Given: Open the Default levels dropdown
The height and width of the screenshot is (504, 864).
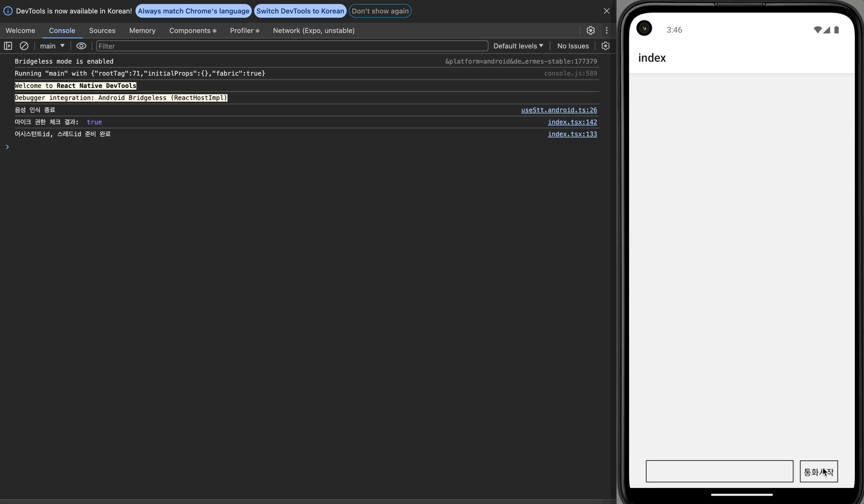Looking at the screenshot, I should [x=519, y=46].
